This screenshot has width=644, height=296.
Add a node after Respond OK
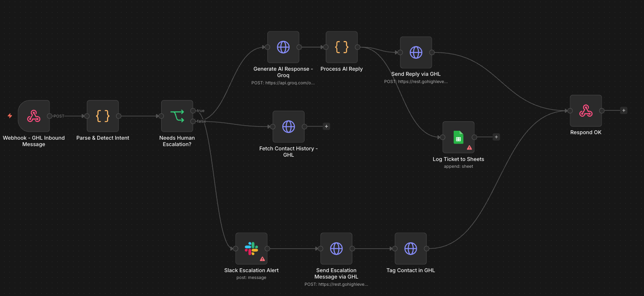[x=623, y=110]
